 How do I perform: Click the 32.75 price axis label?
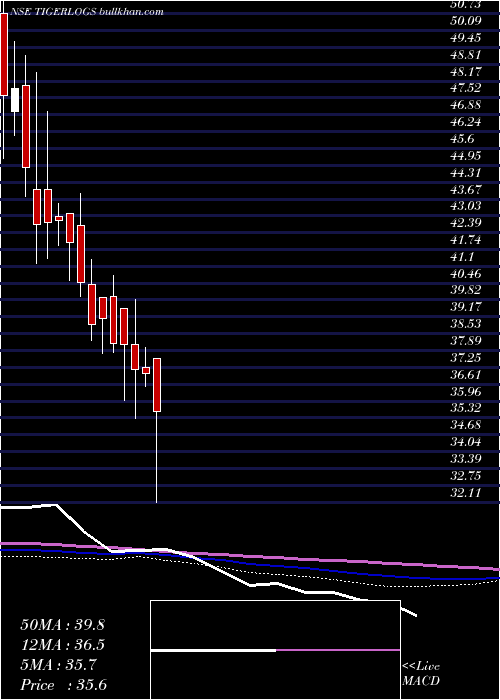[x=466, y=476]
